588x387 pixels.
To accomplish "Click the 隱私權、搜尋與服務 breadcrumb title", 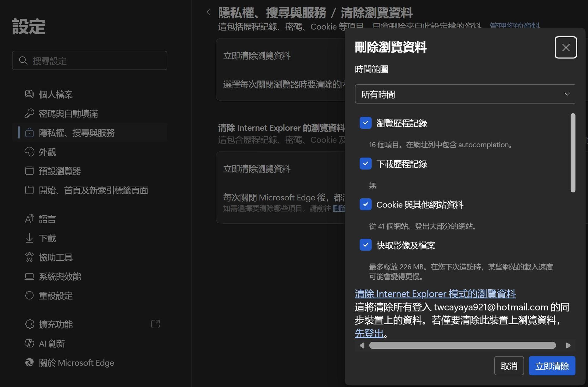I will (272, 13).
